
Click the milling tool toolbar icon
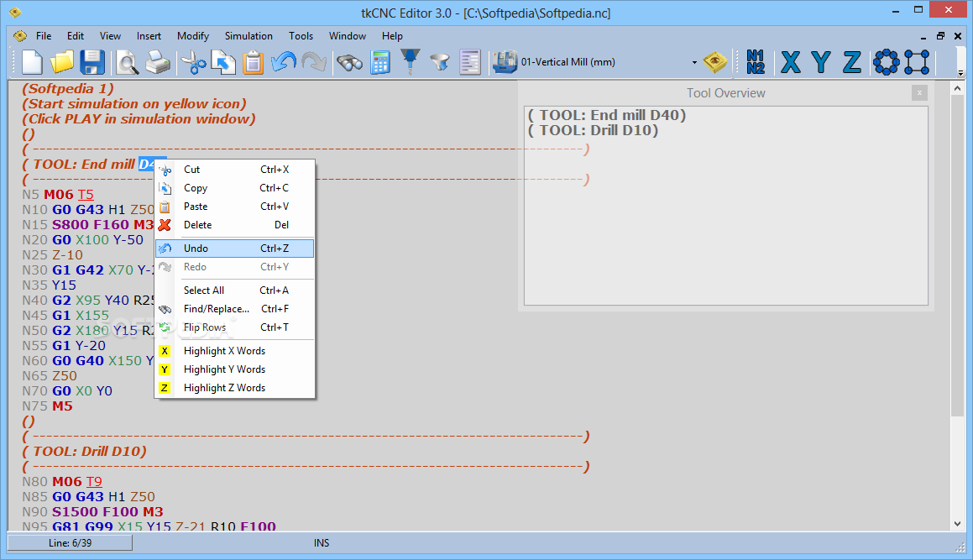[x=411, y=62]
